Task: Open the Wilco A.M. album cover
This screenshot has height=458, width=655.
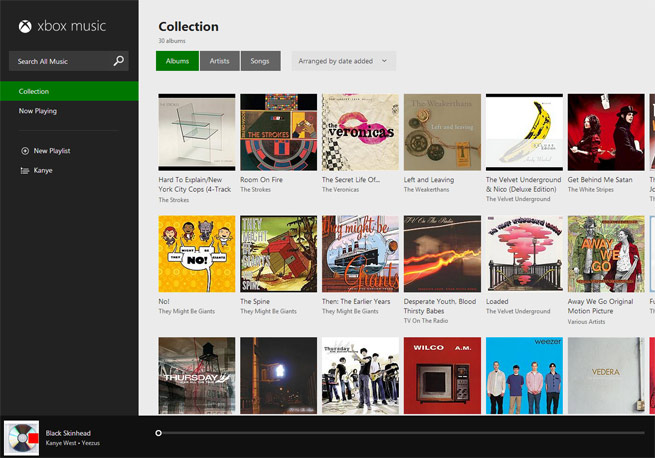Action: click(x=442, y=376)
